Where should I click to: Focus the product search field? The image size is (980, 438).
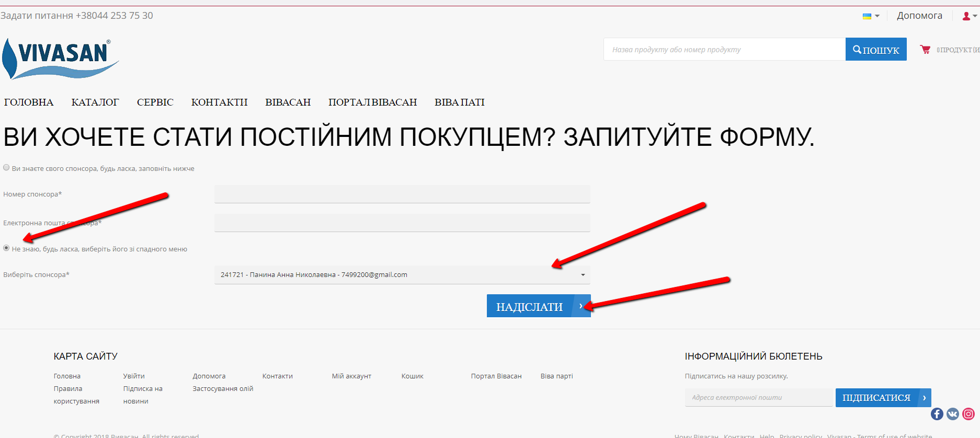point(724,50)
